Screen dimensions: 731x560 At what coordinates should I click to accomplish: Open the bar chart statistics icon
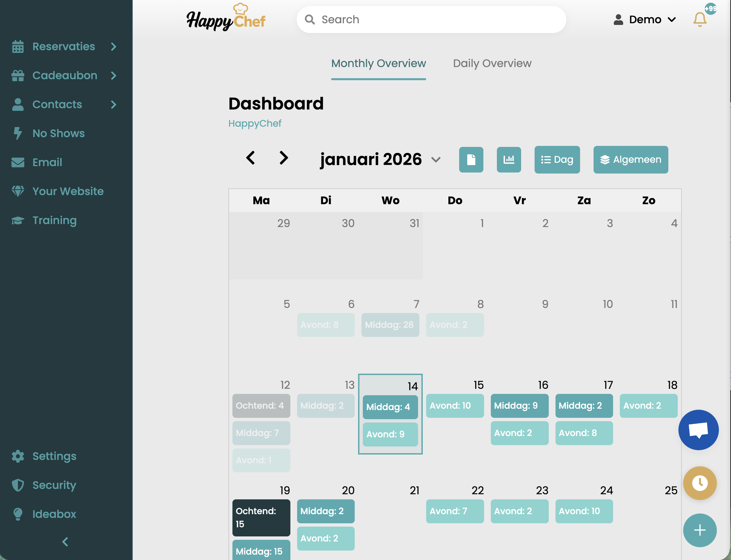pyautogui.click(x=509, y=160)
